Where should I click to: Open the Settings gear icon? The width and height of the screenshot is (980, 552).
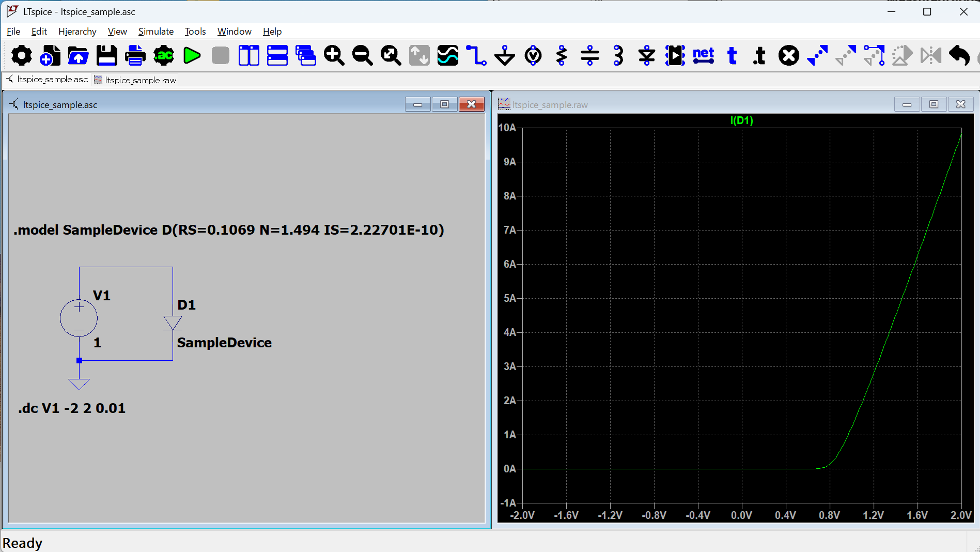pos(21,56)
